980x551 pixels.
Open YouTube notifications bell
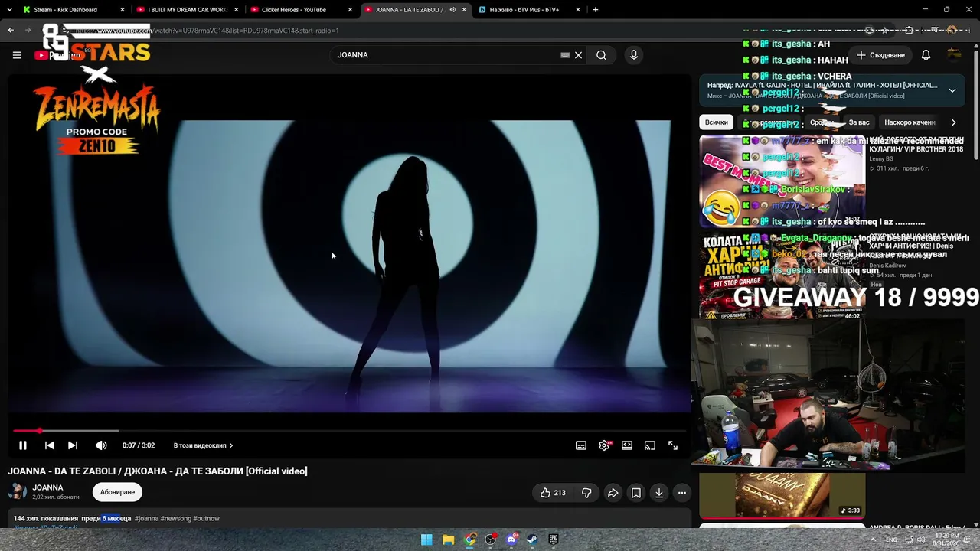(926, 55)
